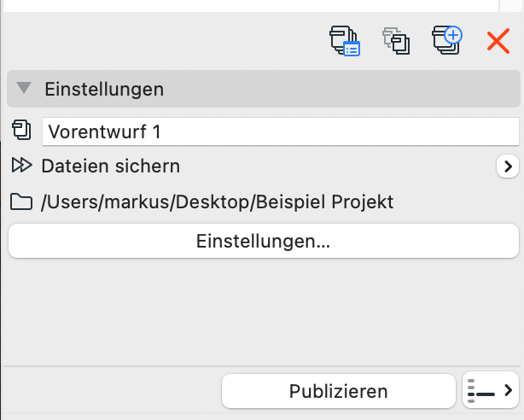Open the Einstellungen... button
The width and height of the screenshot is (524, 420).
pyautogui.click(x=264, y=241)
